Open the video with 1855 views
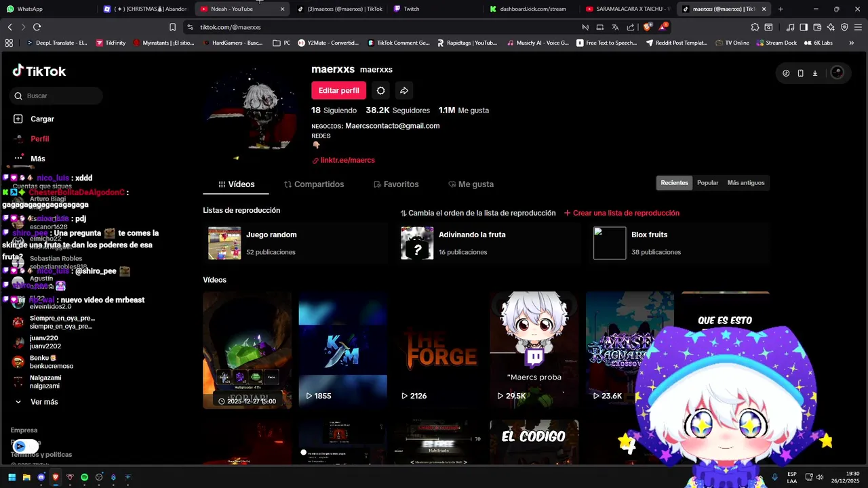Viewport: 868px width, 488px height. coord(343,350)
